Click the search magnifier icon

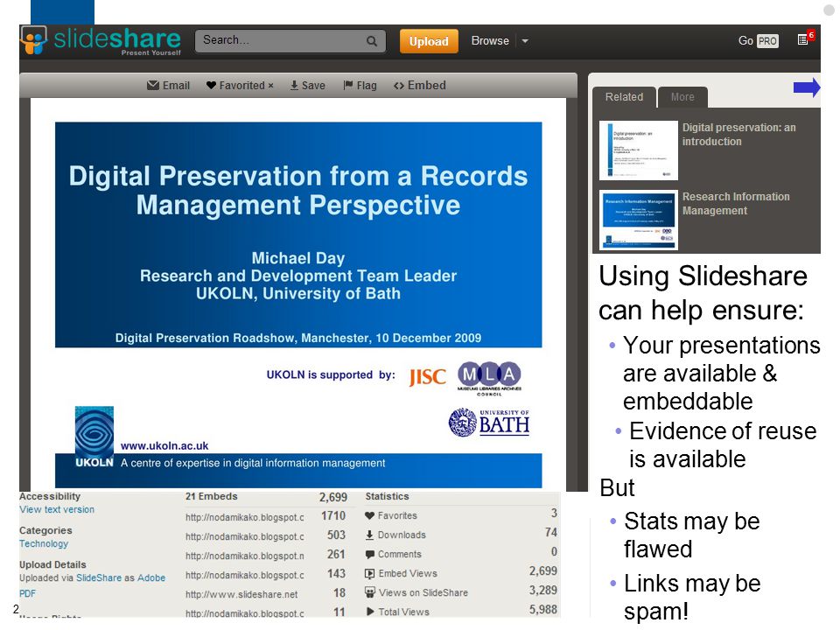coord(371,41)
